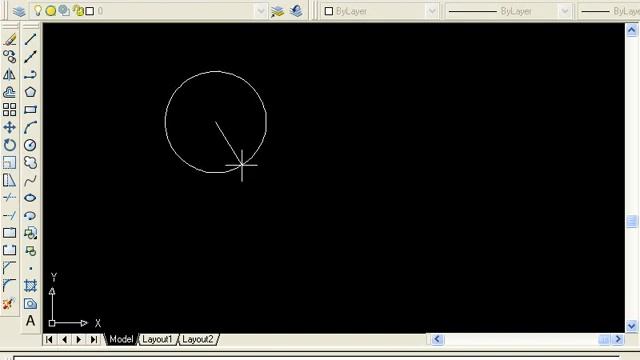Select the Rotate tool

tap(9, 145)
